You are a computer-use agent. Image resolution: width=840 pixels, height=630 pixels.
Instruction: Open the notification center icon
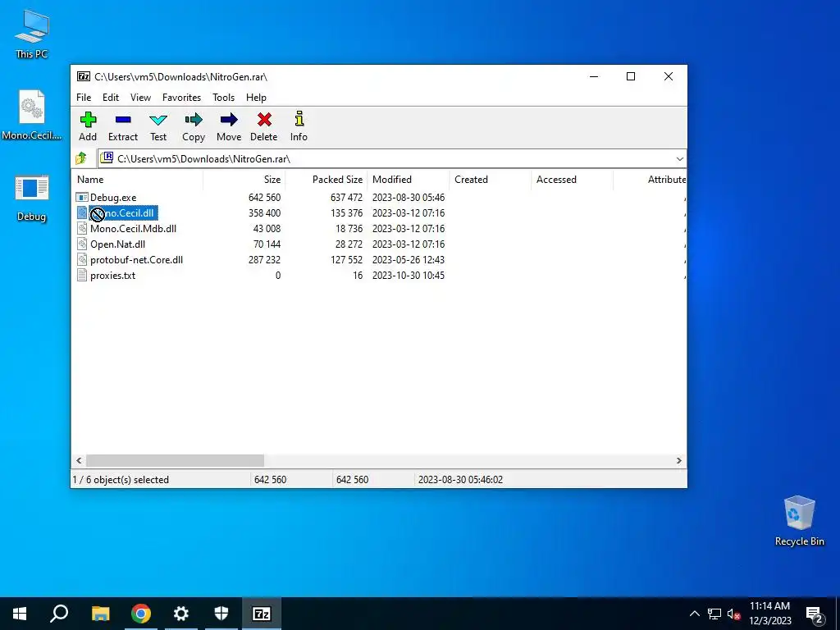[815, 614]
